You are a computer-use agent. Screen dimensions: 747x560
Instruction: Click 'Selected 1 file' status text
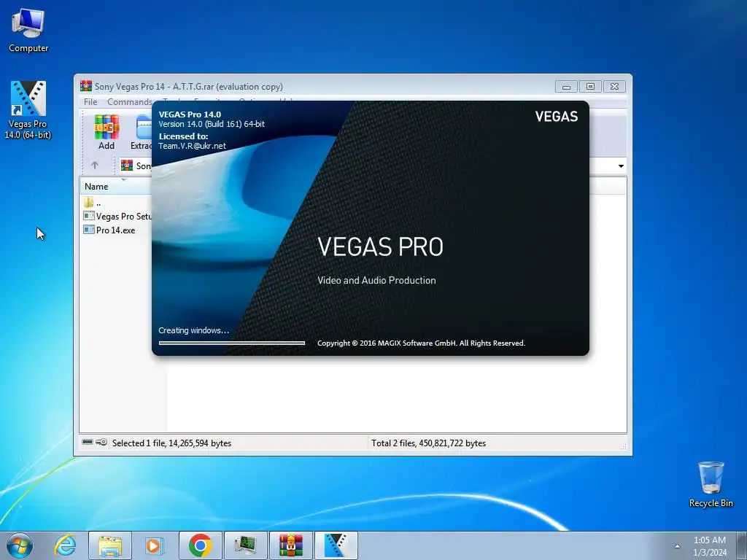[171, 443]
